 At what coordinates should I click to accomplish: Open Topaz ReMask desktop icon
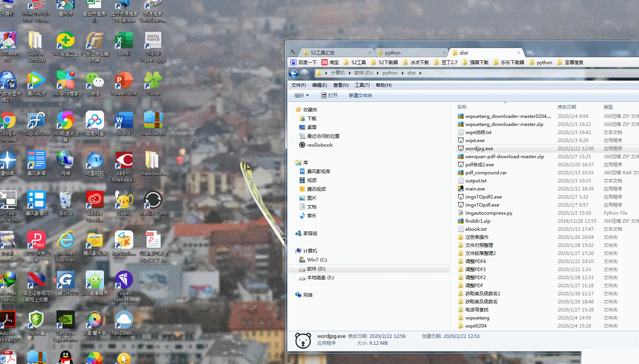pos(124,286)
